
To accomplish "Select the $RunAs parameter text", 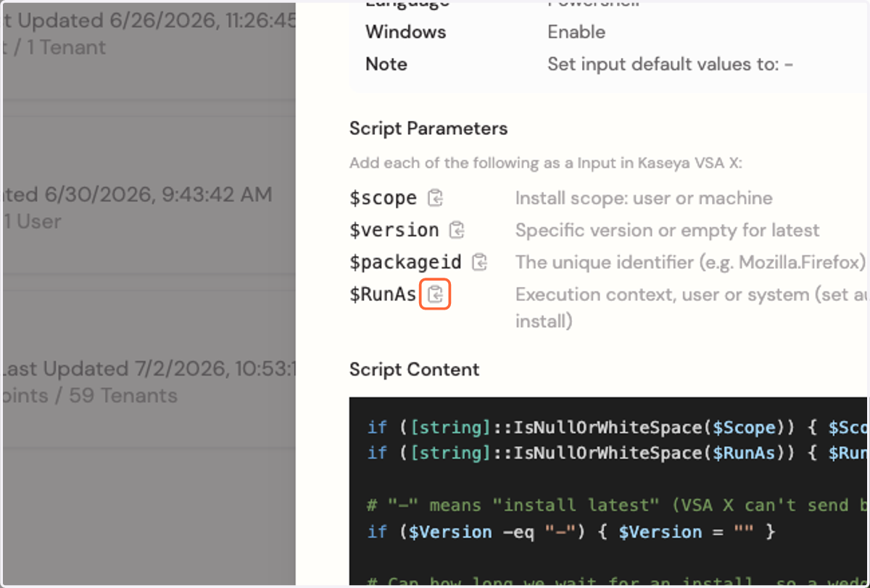I will point(383,294).
